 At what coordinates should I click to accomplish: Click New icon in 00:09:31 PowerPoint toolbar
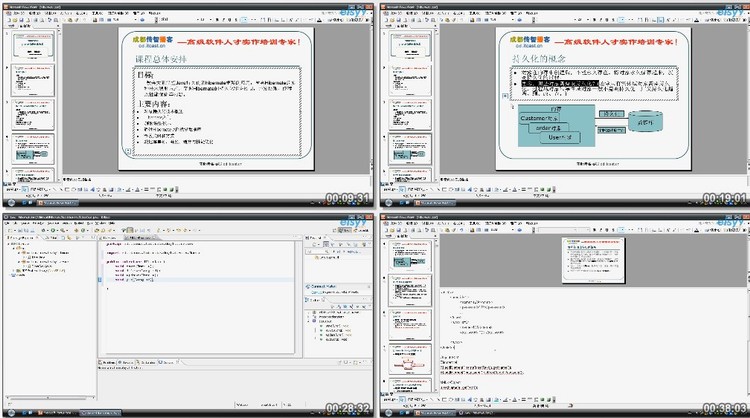click(x=9, y=20)
